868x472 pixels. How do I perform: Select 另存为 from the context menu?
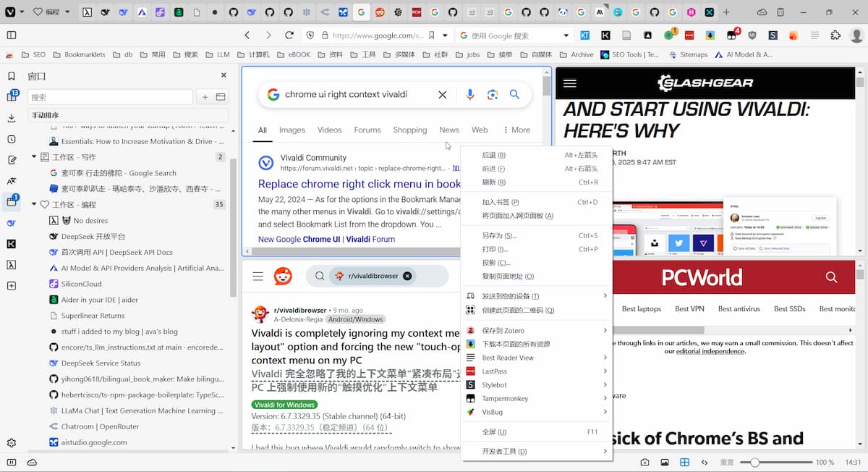536,235
